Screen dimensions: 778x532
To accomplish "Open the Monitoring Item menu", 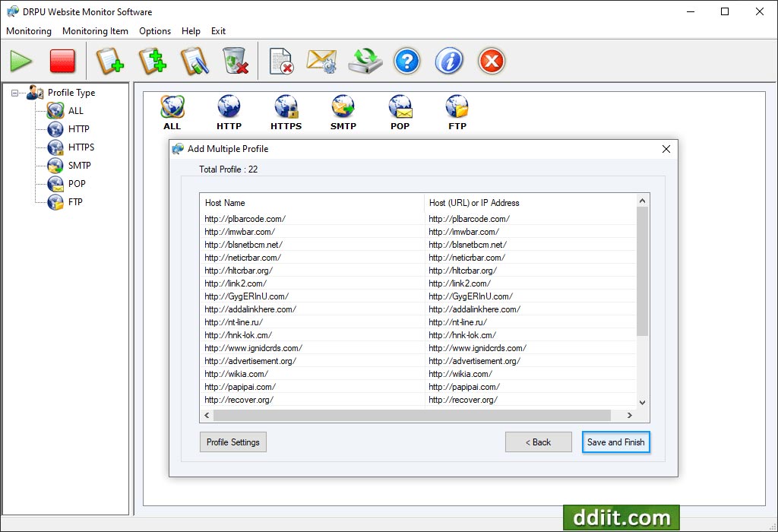I will click(x=95, y=31).
